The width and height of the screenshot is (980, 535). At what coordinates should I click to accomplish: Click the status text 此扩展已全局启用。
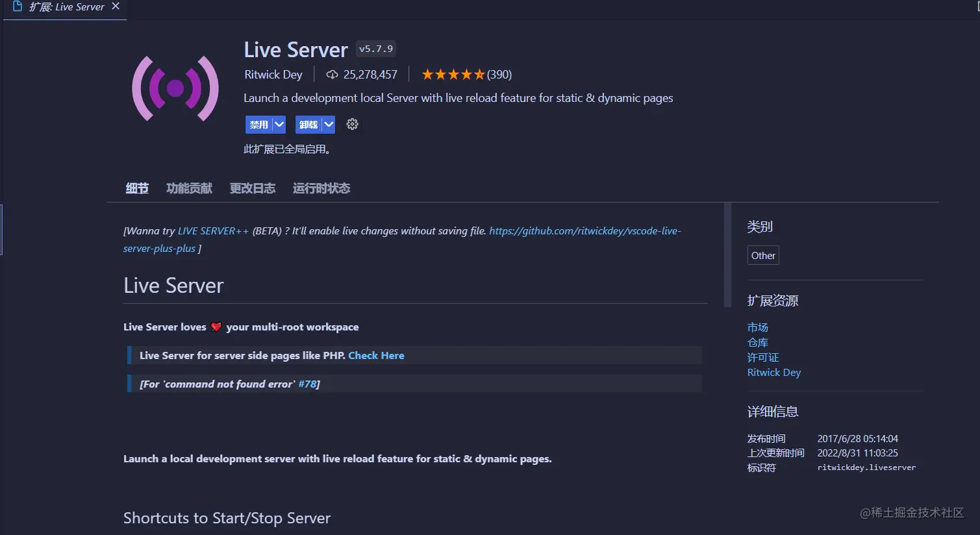click(x=288, y=149)
